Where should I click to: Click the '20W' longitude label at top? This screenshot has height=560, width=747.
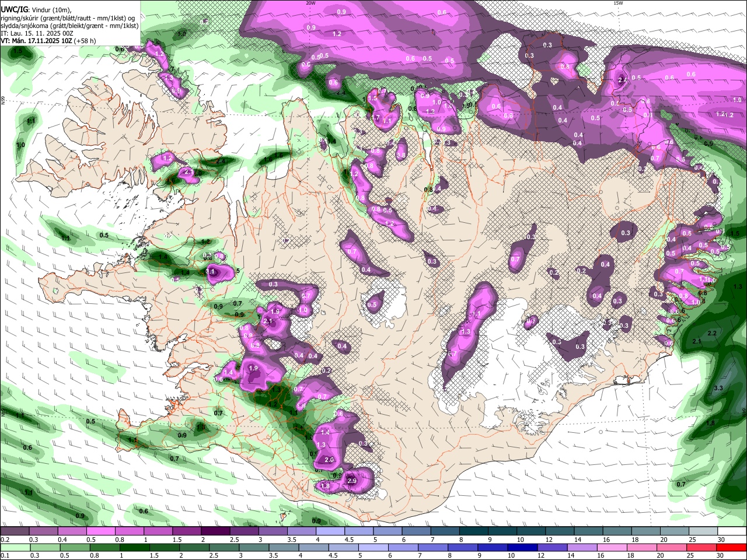[x=311, y=3]
